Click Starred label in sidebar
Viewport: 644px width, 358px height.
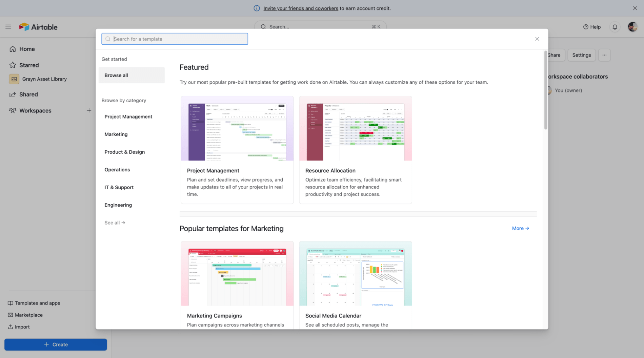[29, 65]
